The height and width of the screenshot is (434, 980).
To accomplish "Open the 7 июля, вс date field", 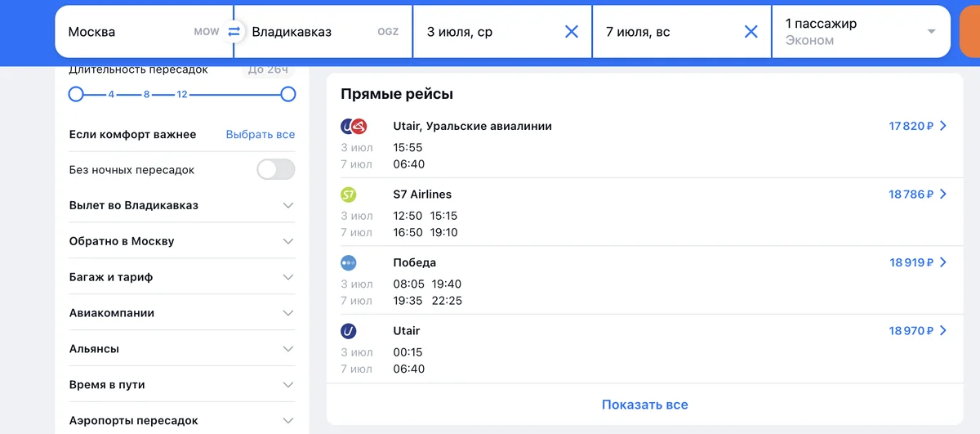I will [682, 32].
